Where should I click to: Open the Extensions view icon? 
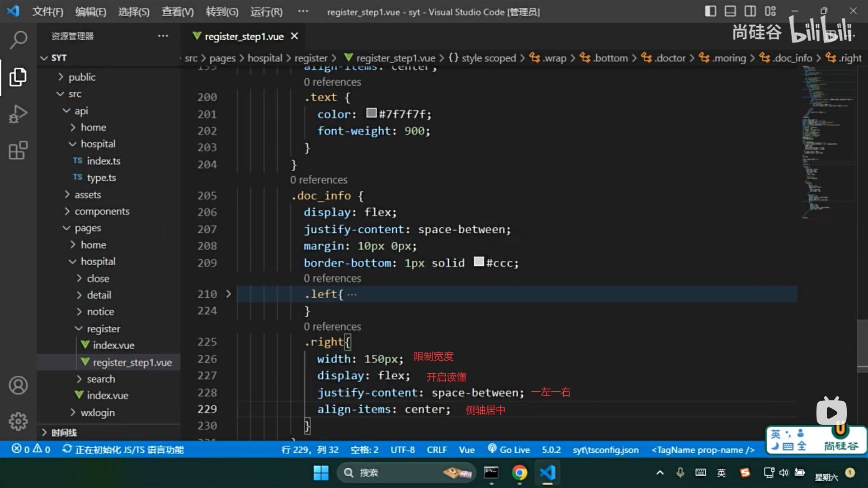pyautogui.click(x=18, y=150)
